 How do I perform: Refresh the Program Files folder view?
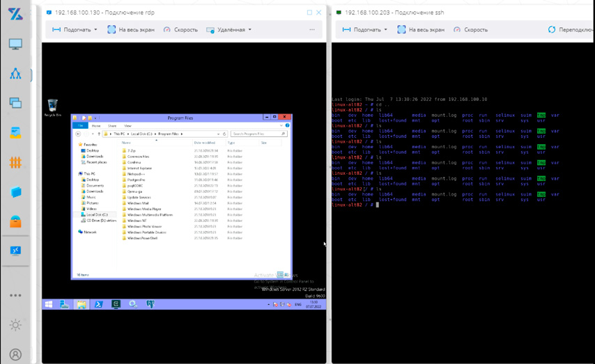tap(224, 134)
